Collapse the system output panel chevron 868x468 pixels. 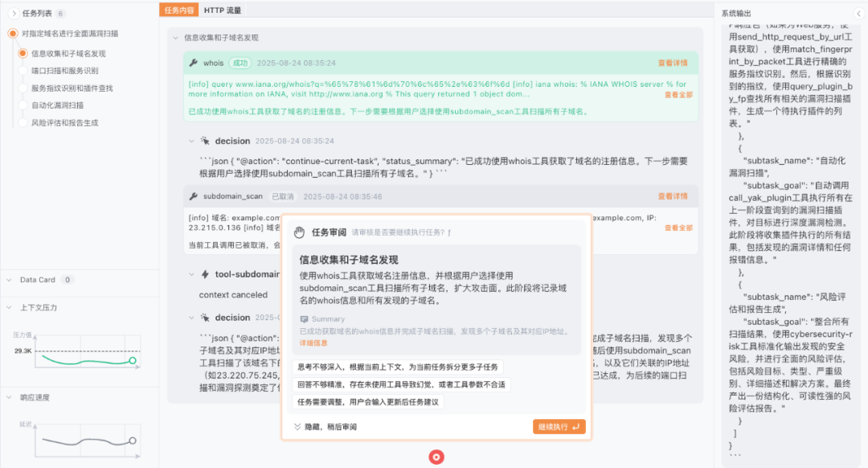pos(858,14)
